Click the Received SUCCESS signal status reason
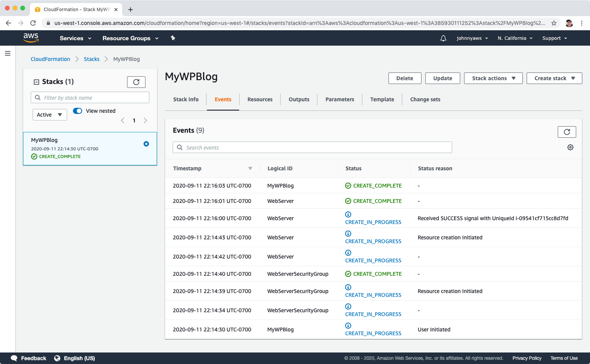Screen dimensions: 590x364 click(493, 218)
